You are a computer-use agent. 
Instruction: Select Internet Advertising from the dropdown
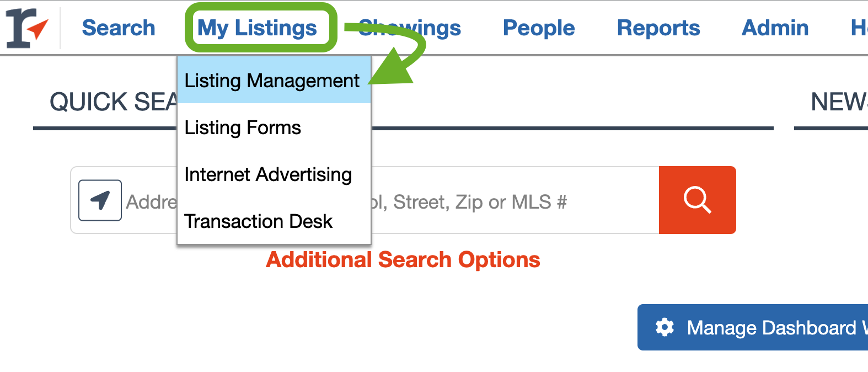pos(268,174)
